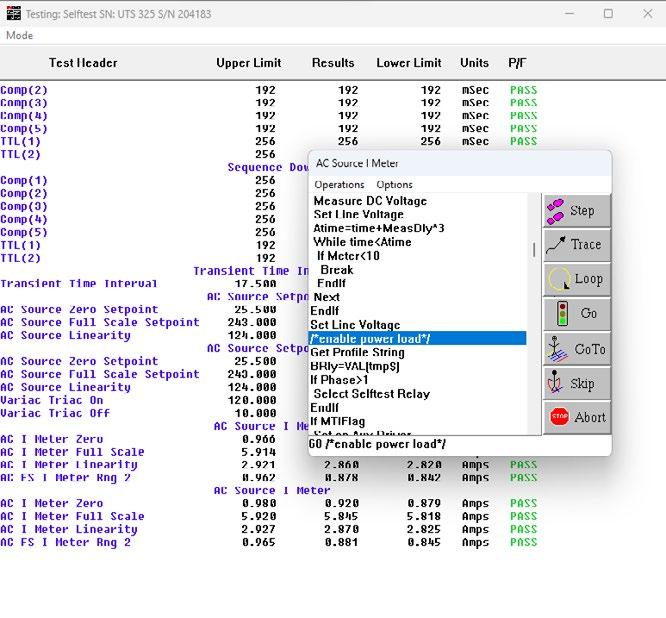Click the GoTo figure icon
Screen dimensions: 666x618
coord(556,349)
